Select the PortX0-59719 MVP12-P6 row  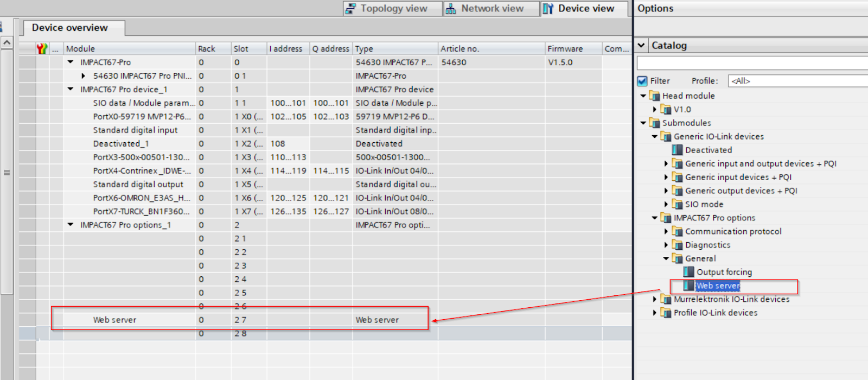[x=325, y=117]
